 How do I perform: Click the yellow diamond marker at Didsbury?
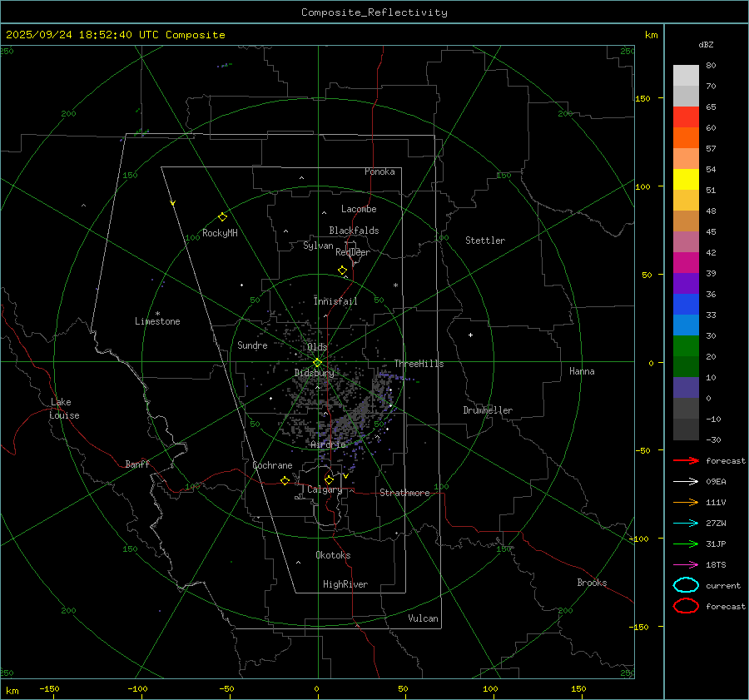coord(317,362)
